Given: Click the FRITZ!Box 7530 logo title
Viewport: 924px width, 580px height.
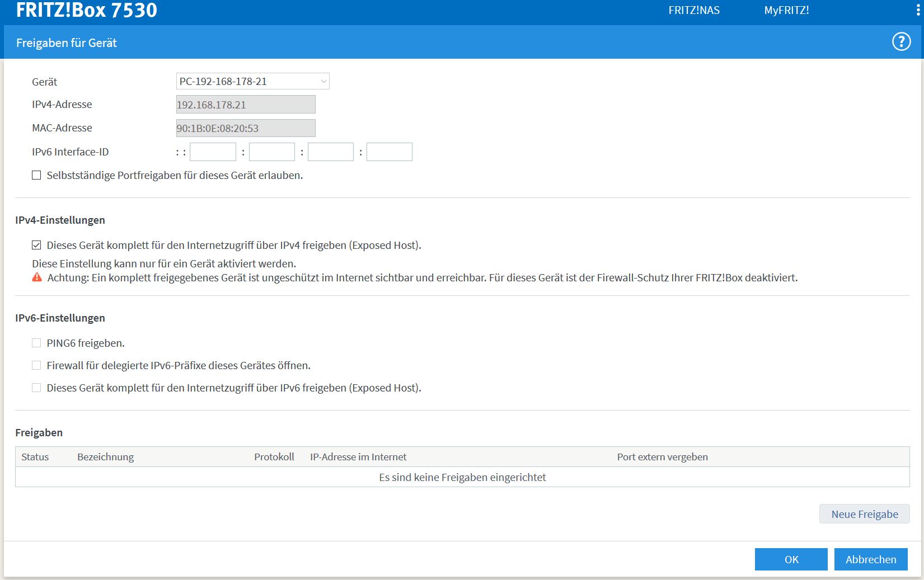Looking at the screenshot, I should pyautogui.click(x=87, y=10).
